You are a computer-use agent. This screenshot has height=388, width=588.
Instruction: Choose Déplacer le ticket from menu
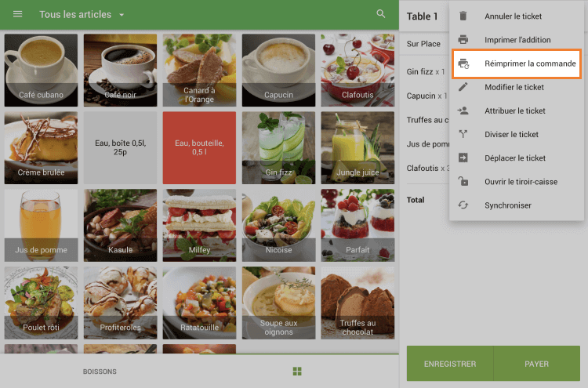[515, 158]
